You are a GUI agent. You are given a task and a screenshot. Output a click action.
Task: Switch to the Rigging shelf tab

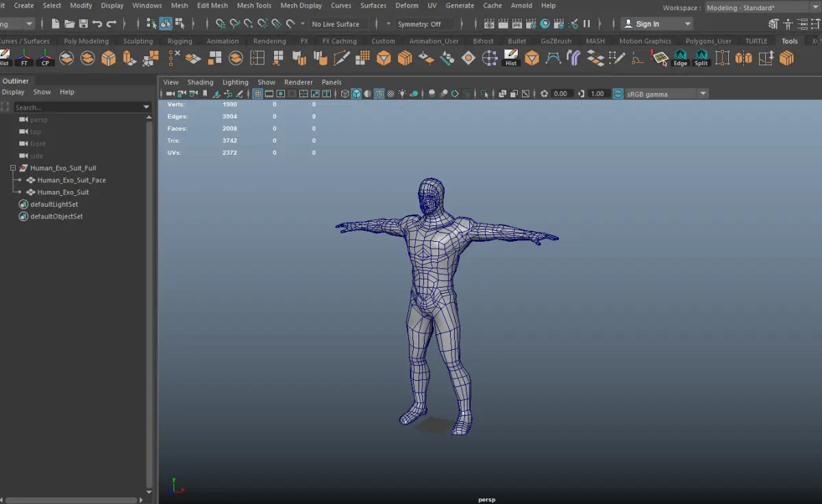pos(179,41)
